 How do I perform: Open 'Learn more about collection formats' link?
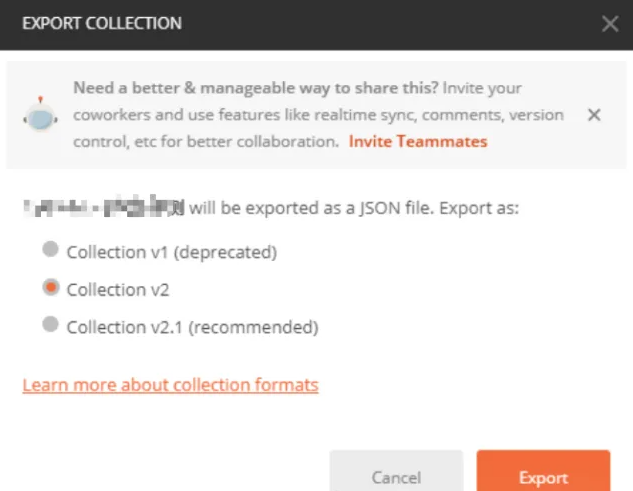click(x=170, y=385)
